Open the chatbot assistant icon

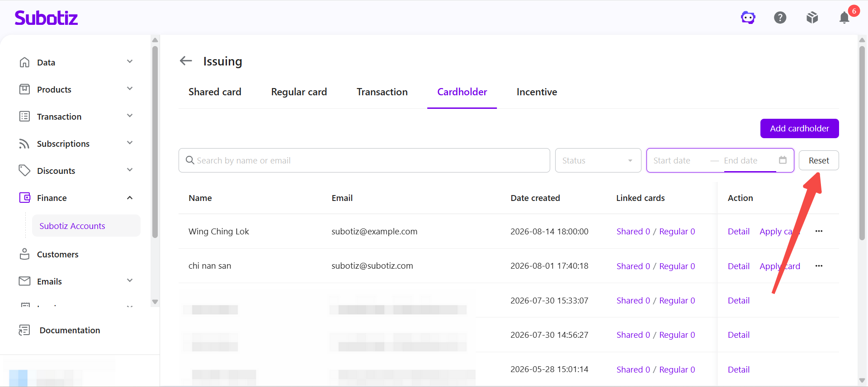pyautogui.click(x=748, y=18)
